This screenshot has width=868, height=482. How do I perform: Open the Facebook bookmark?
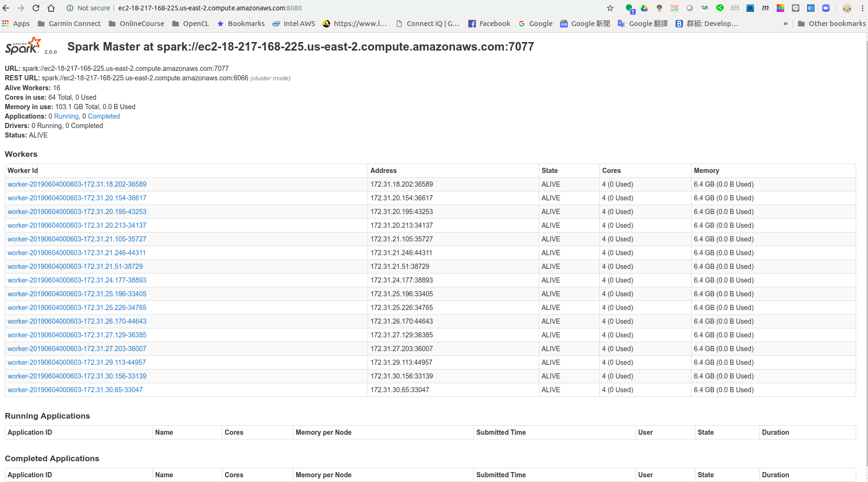point(489,24)
